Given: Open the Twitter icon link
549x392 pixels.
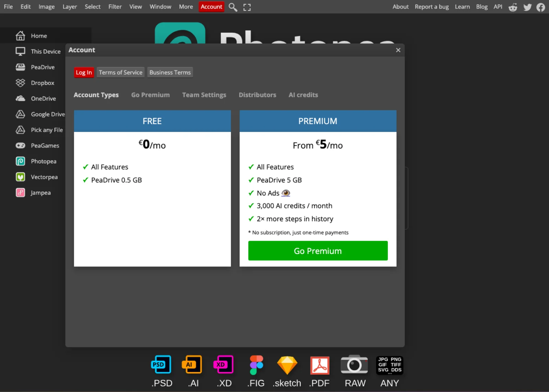Looking at the screenshot, I should click(527, 7).
